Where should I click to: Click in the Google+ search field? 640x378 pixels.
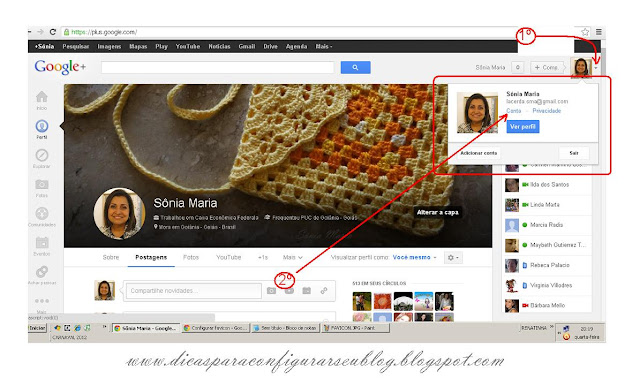pos(218,67)
